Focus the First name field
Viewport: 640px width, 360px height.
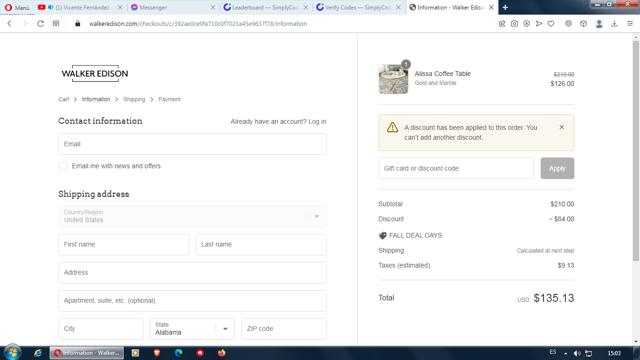click(x=124, y=244)
